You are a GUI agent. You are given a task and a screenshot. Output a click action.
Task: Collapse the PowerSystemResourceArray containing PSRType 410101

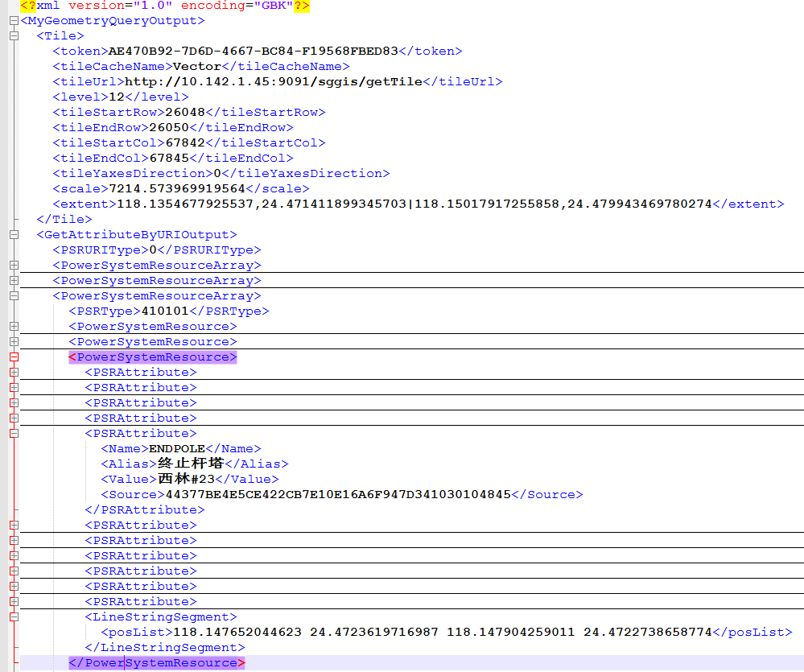(x=14, y=296)
